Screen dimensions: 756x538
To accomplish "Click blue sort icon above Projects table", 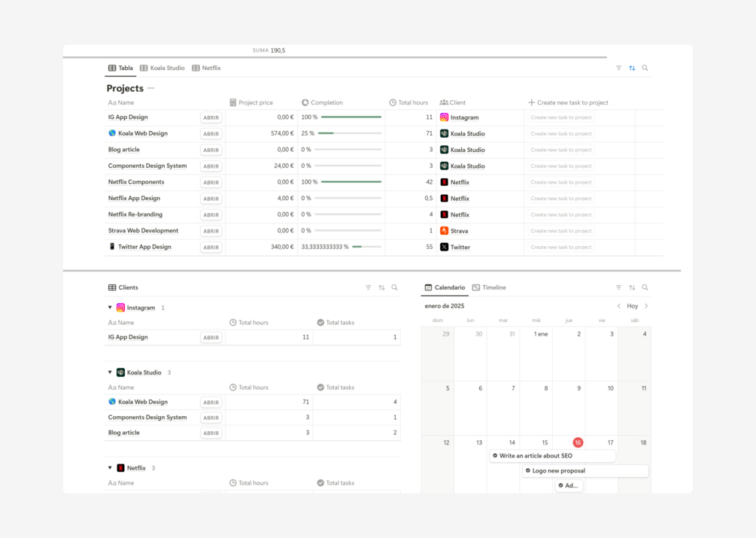I will tap(632, 68).
